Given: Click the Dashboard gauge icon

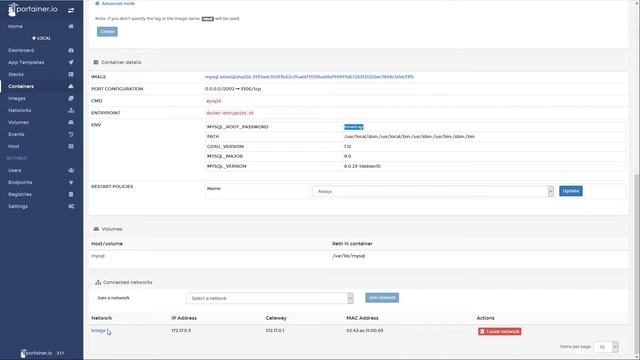Looking at the screenshot, I should tap(71, 50).
